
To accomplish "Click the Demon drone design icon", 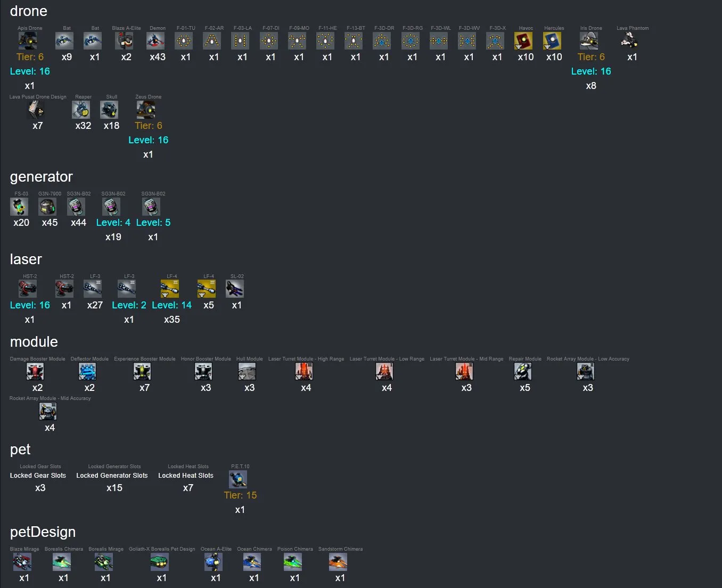I will point(155,41).
